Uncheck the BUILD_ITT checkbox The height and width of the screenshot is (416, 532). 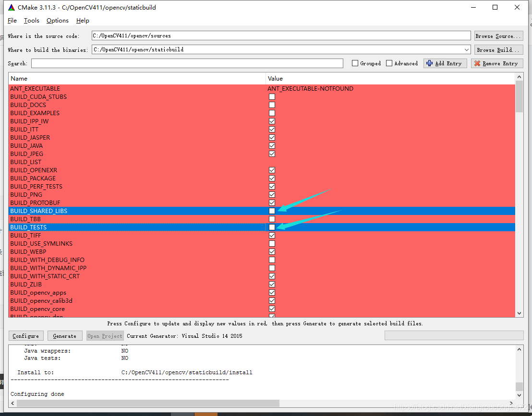pyautogui.click(x=272, y=129)
